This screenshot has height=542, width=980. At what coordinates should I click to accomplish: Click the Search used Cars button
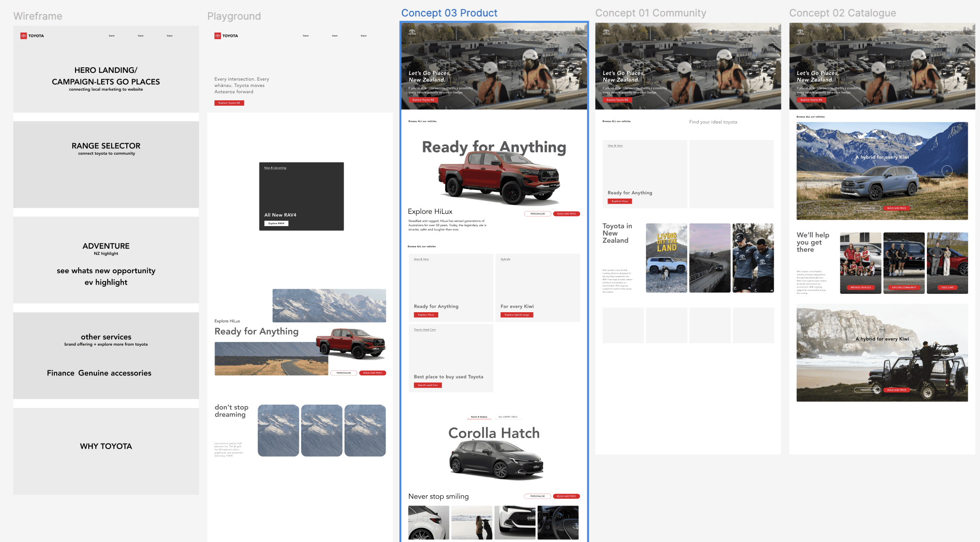pyautogui.click(x=428, y=385)
